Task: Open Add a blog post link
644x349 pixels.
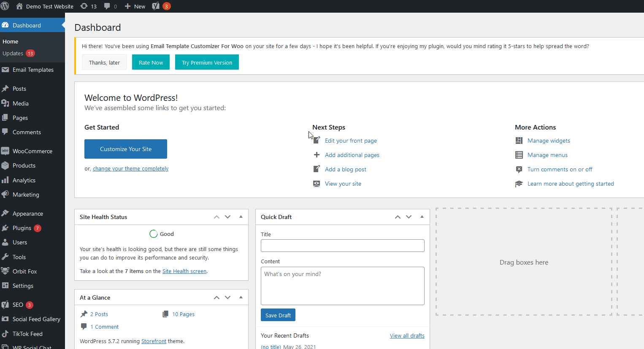Action: point(346,169)
